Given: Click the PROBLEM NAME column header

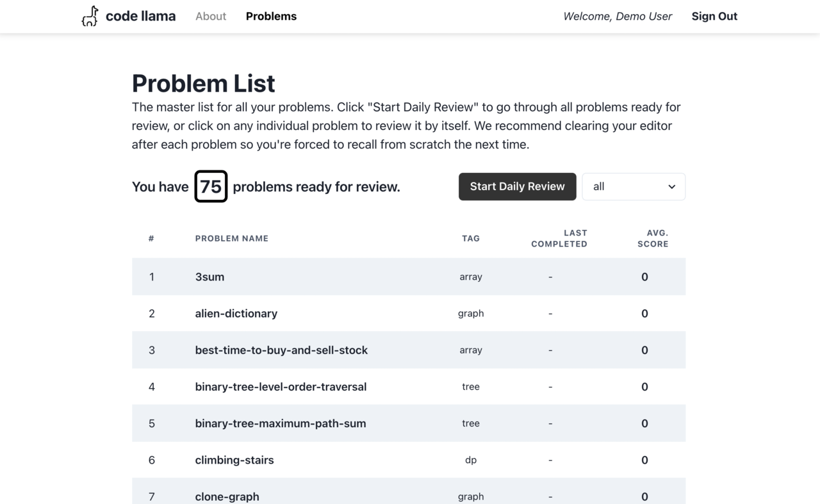Looking at the screenshot, I should click(232, 238).
